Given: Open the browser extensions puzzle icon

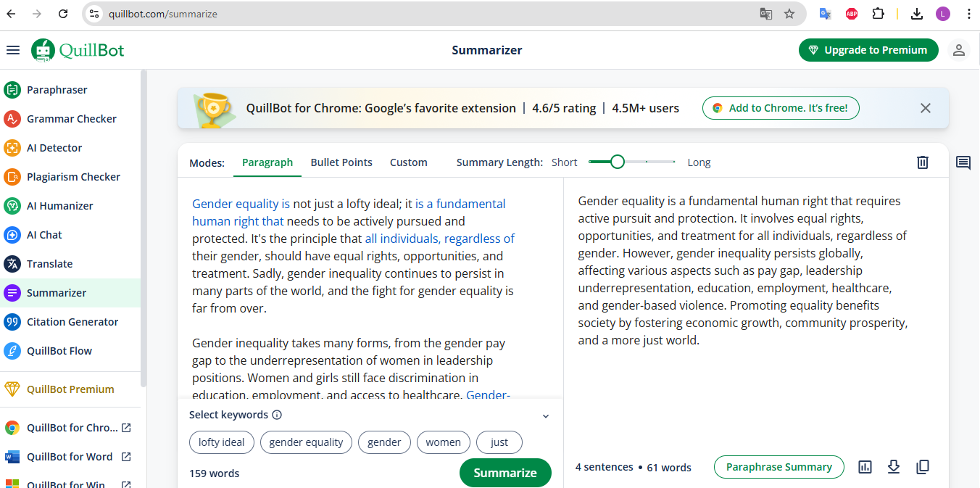Looking at the screenshot, I should 878,14.
